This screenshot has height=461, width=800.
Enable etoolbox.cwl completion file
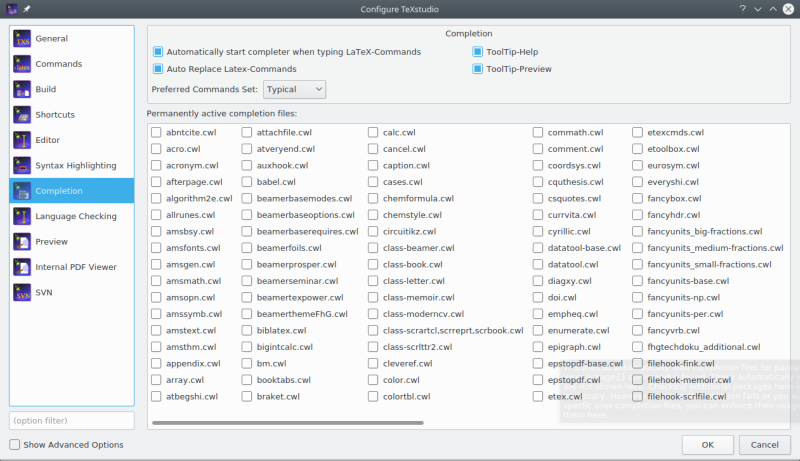637,149
